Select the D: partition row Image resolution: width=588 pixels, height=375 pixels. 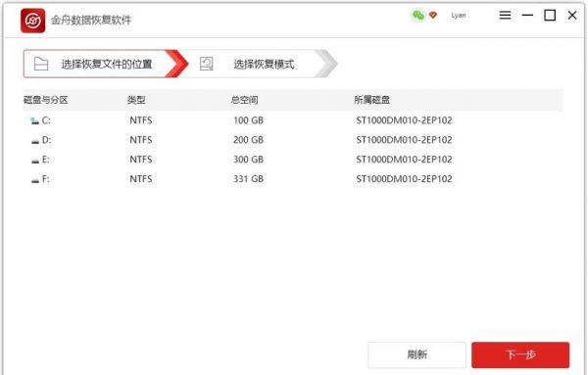pyautogui.click(x=293, y=140)
